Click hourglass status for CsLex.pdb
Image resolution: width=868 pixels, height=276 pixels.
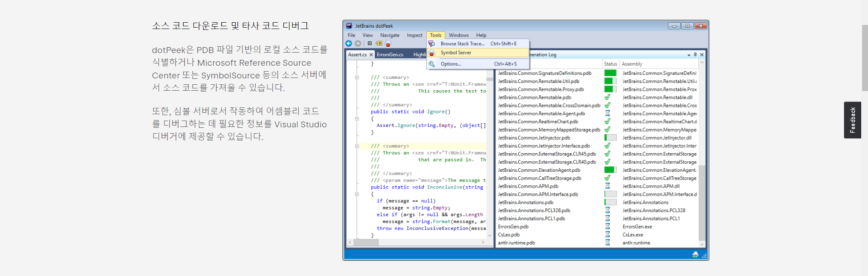tap(607, 235)
